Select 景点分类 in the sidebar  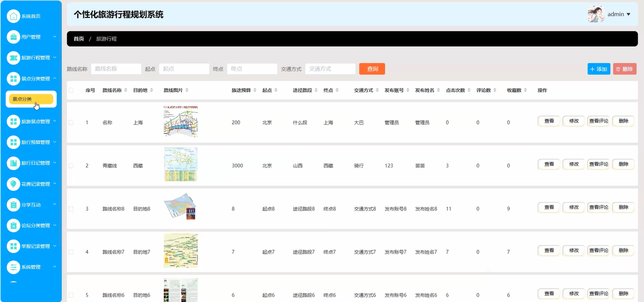coord(31,99)
